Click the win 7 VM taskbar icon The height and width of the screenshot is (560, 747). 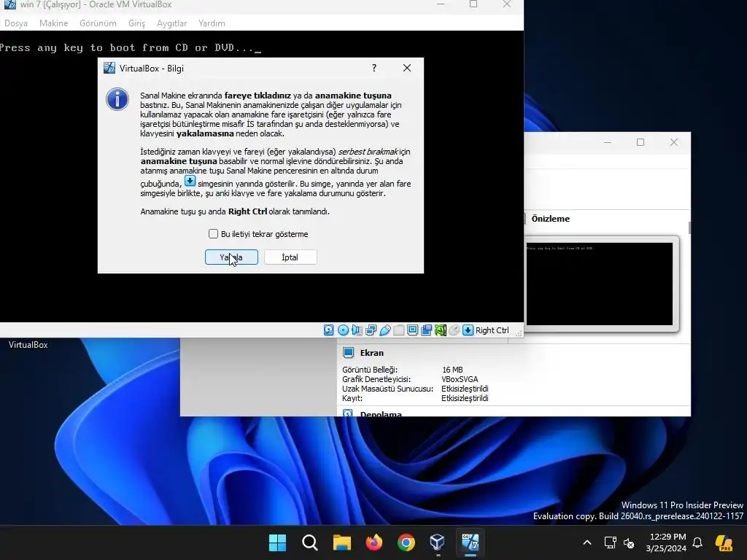(471, 542)
